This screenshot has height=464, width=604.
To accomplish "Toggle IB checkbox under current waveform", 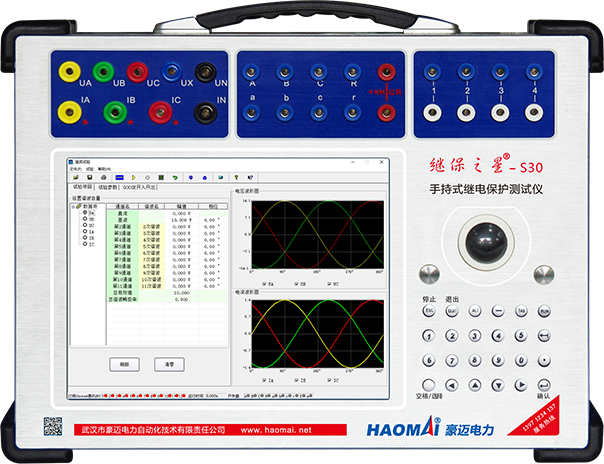I will (x=297, y=380).
